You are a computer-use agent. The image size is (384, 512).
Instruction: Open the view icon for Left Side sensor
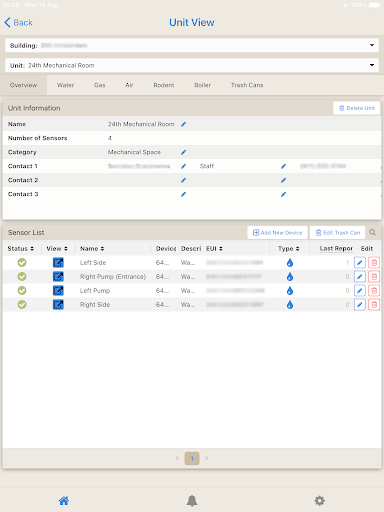click(x=58, y=263)
